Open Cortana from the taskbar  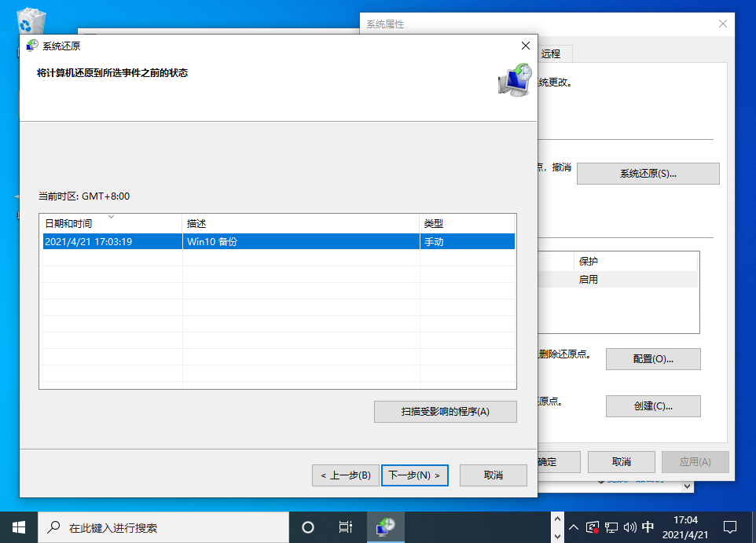tap(306, 526)
